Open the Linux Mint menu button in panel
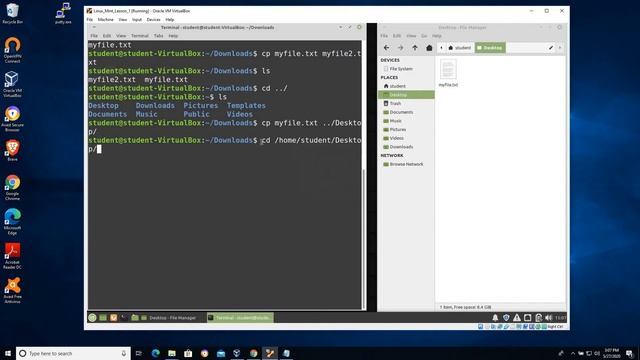 point(92,318)
